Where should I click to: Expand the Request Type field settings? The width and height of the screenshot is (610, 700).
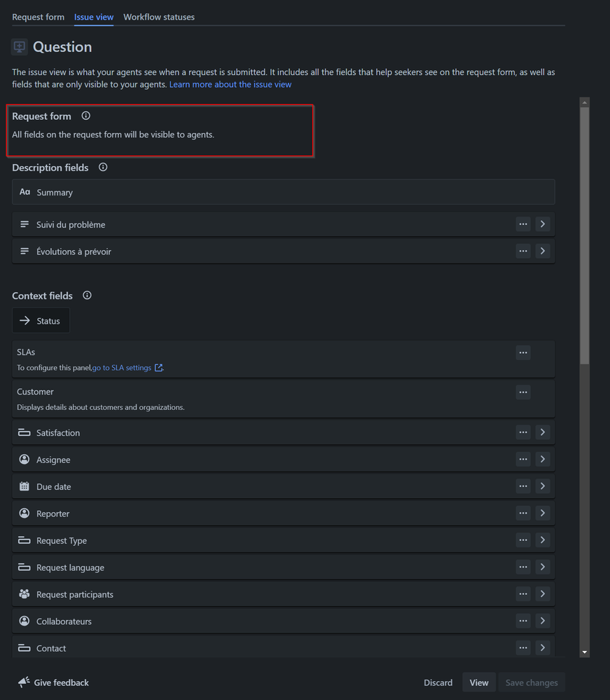click(x=543, y=540)
